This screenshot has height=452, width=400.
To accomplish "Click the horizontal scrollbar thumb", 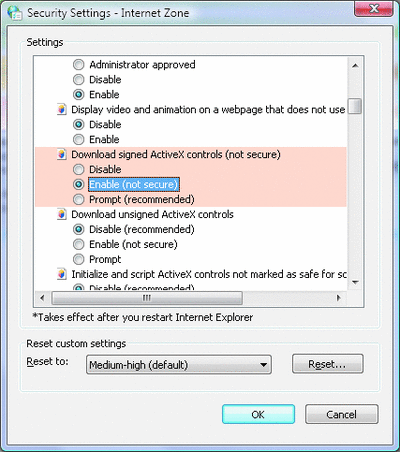I will pyautogui.click(x=147, y=298).
